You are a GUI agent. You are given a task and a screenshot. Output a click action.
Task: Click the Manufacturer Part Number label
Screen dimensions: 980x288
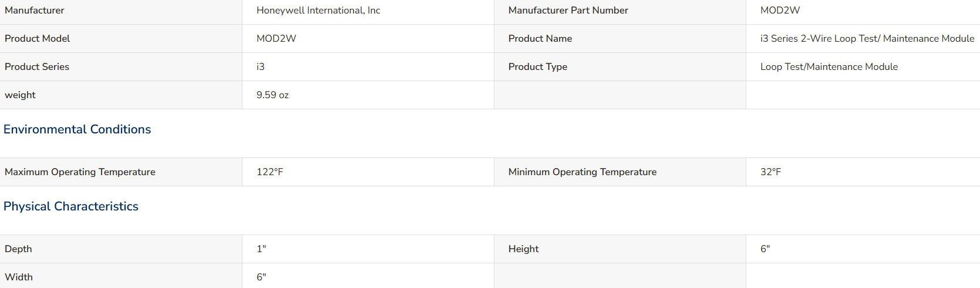coord(568,11)
